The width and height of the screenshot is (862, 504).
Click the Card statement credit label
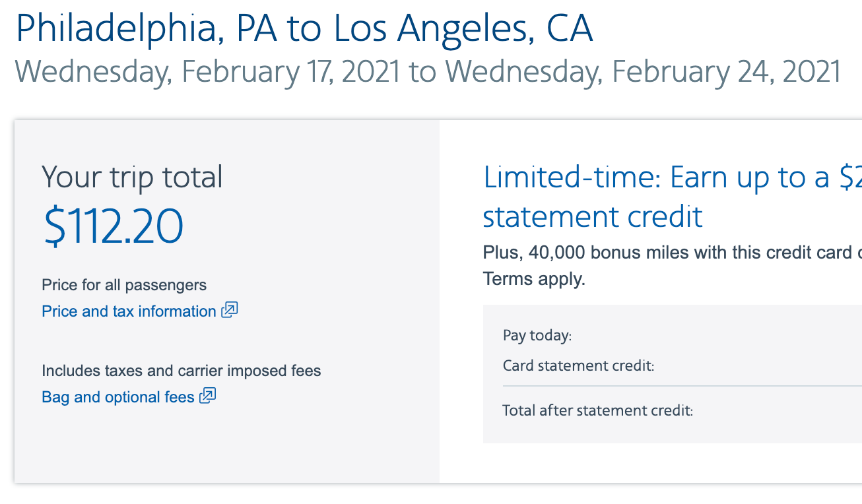(x=578, y=365)
